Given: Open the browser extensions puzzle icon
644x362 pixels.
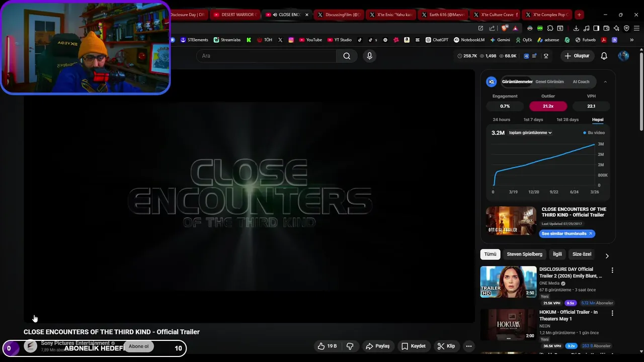Looking at the screenshot, I should pyautogui.click(x=550, y=28).
